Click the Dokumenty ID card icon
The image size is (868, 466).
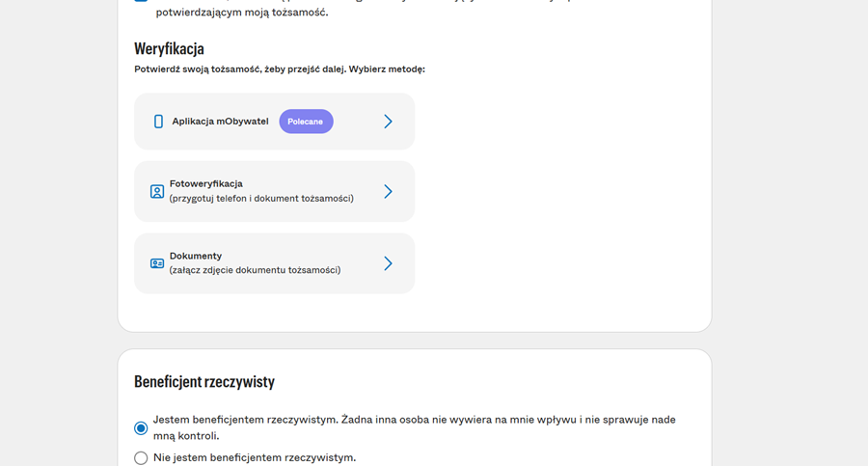point(157,263)
